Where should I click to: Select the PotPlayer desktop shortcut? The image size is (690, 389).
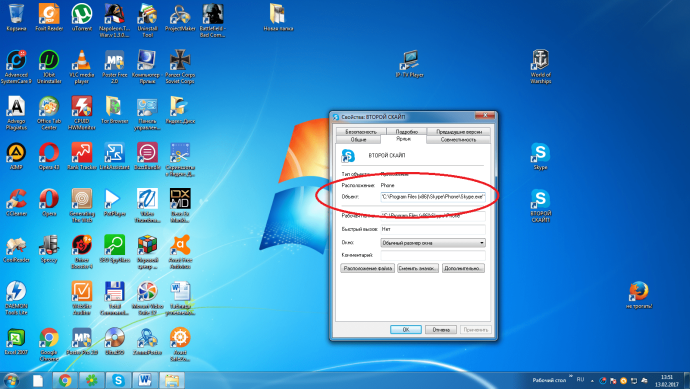pos(114,203)
